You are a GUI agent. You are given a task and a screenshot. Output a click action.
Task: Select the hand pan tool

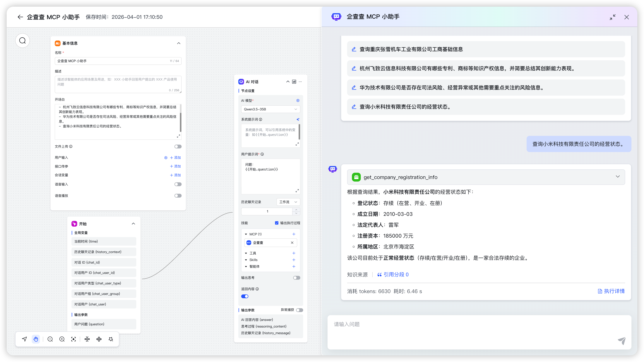[x=36, y=339]
